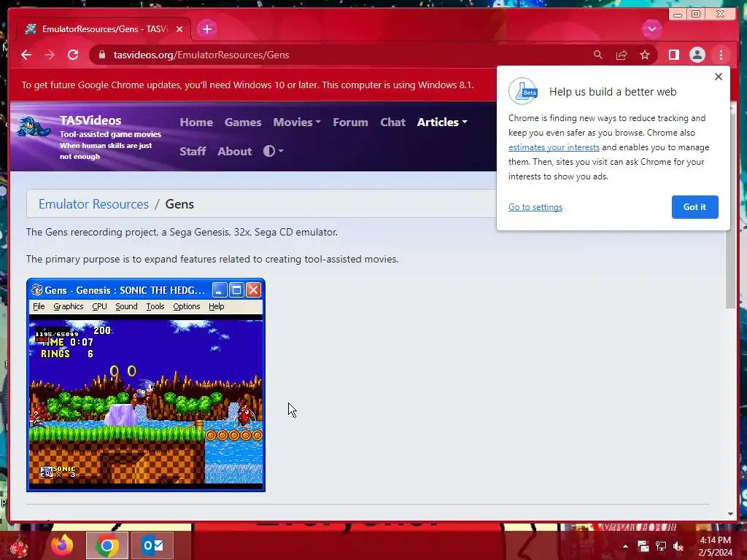This screenshot has width=747, height=560.
Task: Open the taskbar clock and date
Action: (715, 546)
